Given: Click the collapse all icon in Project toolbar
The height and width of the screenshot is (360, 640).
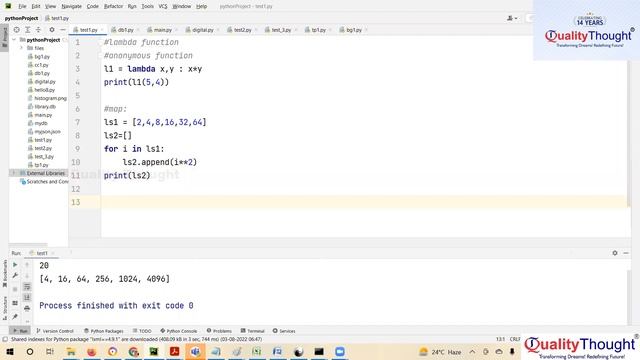Looking at the screenshot, I should click(x=38, y=30).
